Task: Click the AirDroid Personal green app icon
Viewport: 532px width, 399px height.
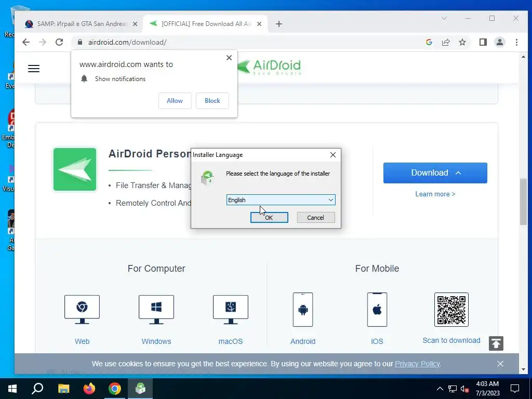Action: pos(75,169)
